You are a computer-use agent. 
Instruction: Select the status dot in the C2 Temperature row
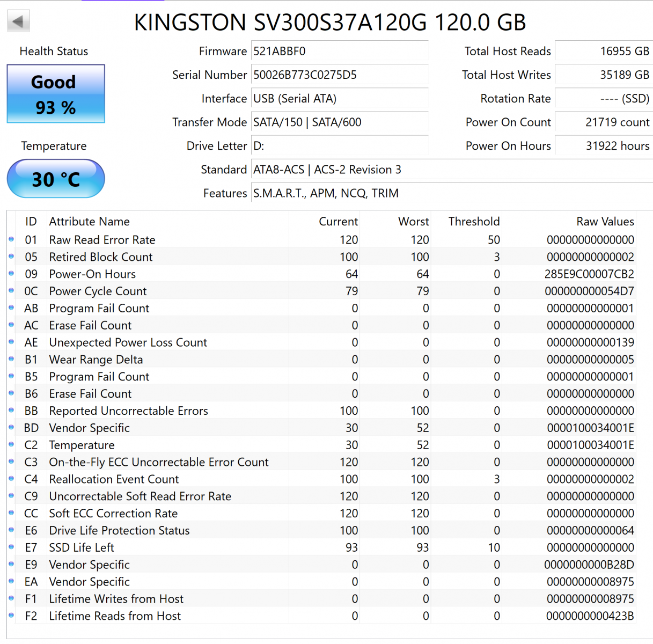[11, 445]
